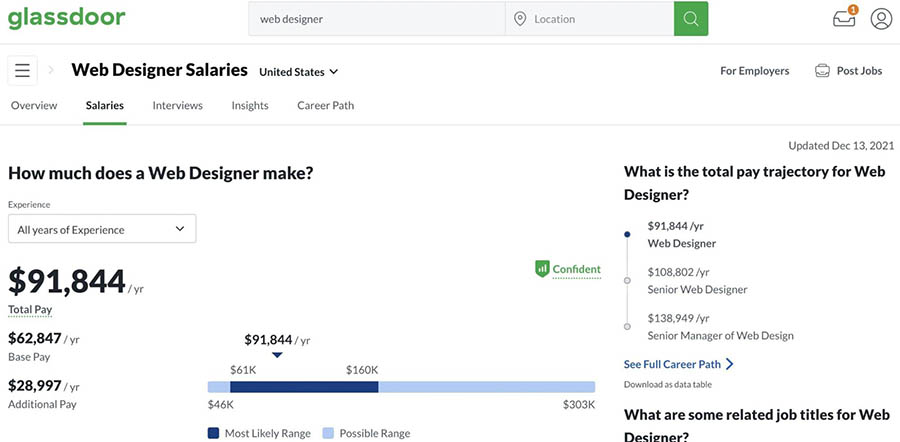Click the Post Jobs briefcase icon
Screen dimensions: 900x442
pos(822,71)
